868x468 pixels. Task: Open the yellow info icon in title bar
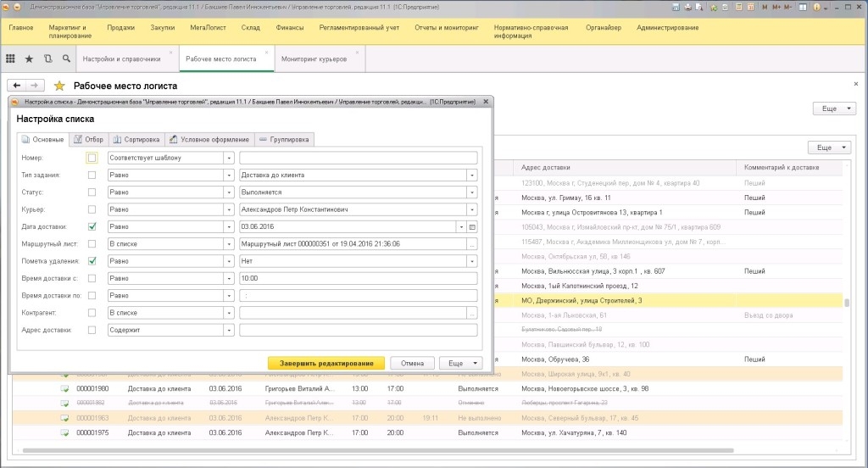coord(816,7)
